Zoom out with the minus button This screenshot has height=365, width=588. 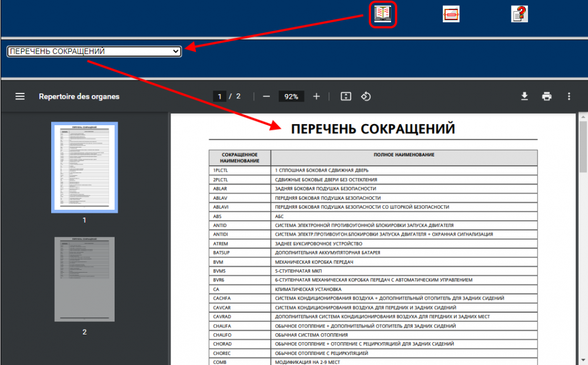pyautogui.click(x=266, y=96)
